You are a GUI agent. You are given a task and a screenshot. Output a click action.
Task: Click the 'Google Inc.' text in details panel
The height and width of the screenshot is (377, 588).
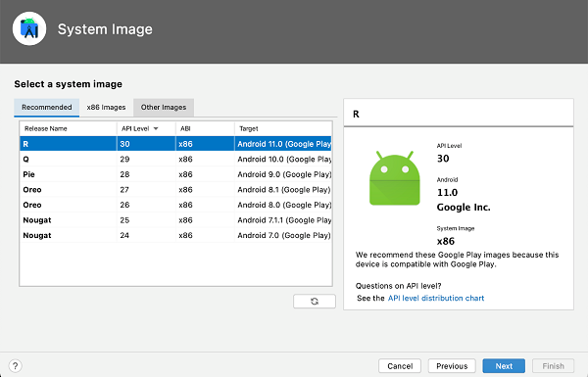(464, 207)
